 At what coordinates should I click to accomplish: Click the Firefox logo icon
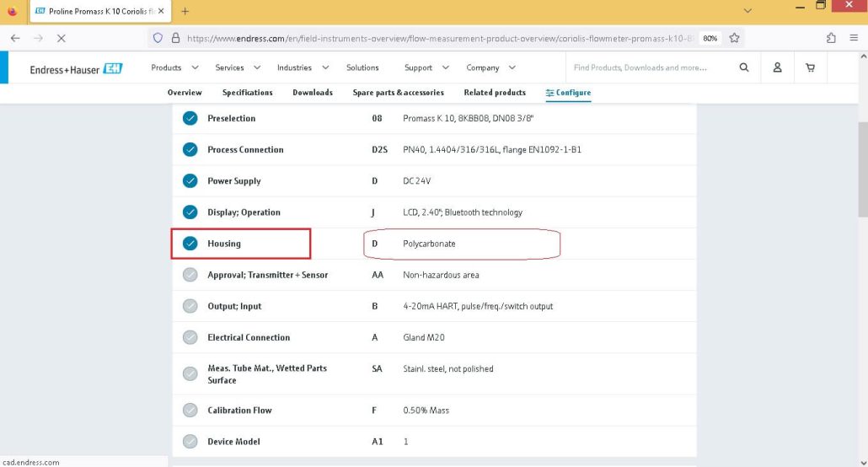tap(12, 11)
